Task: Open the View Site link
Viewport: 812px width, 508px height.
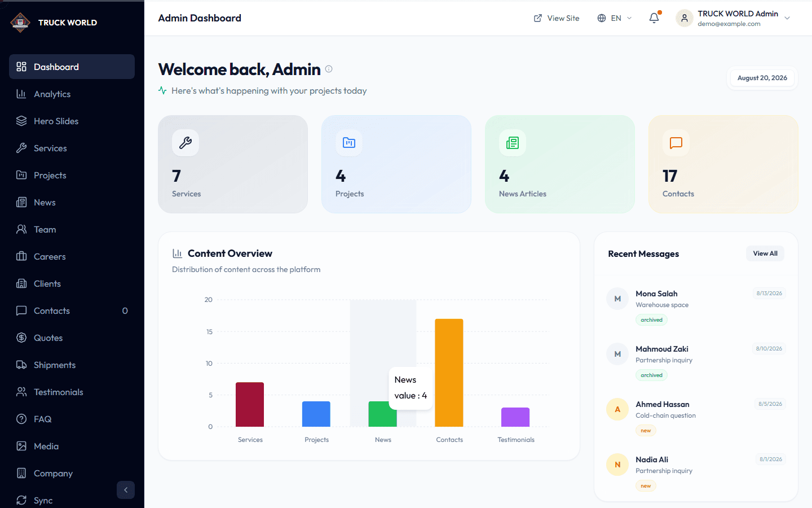Action: (x=557, y=18)
